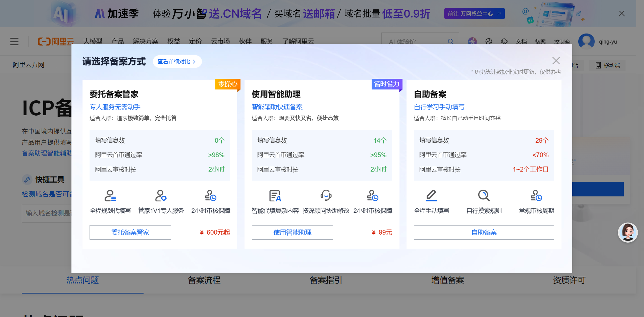
Task: Click the >98% pass rate value
Action: pos(216,155)
